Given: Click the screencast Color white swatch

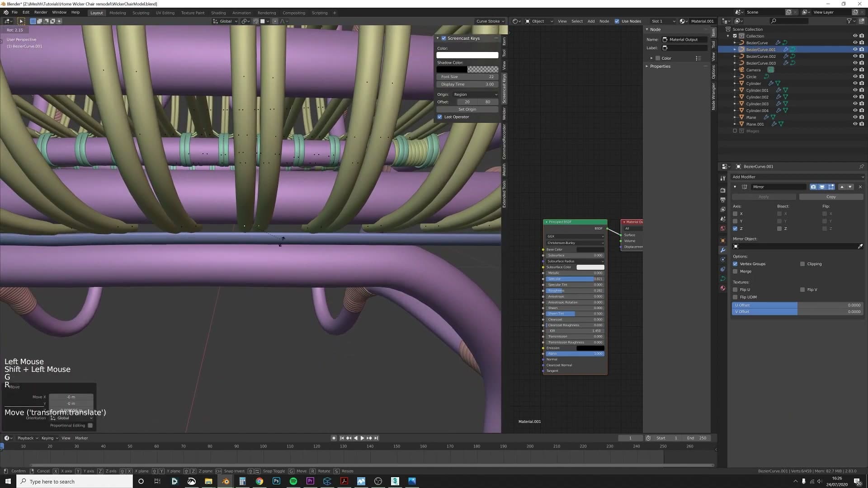Looking at the screenshot, I should pyautogui.click(x=467, y=55).
